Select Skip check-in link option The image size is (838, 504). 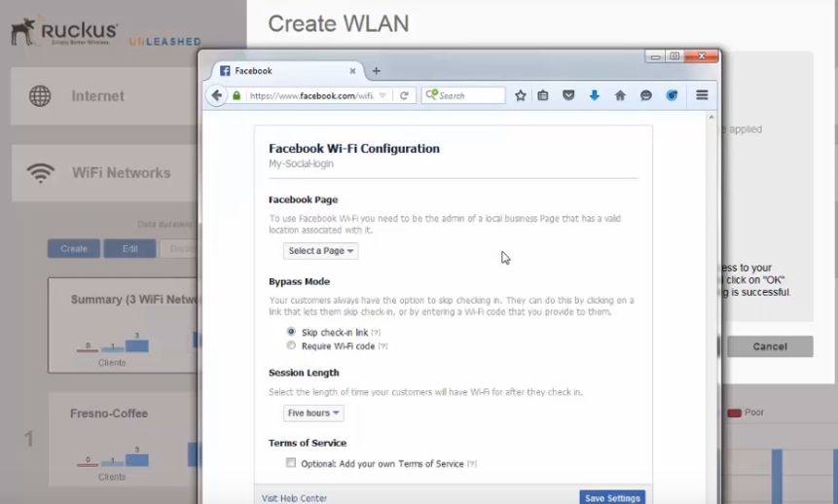tap(291, 333)
